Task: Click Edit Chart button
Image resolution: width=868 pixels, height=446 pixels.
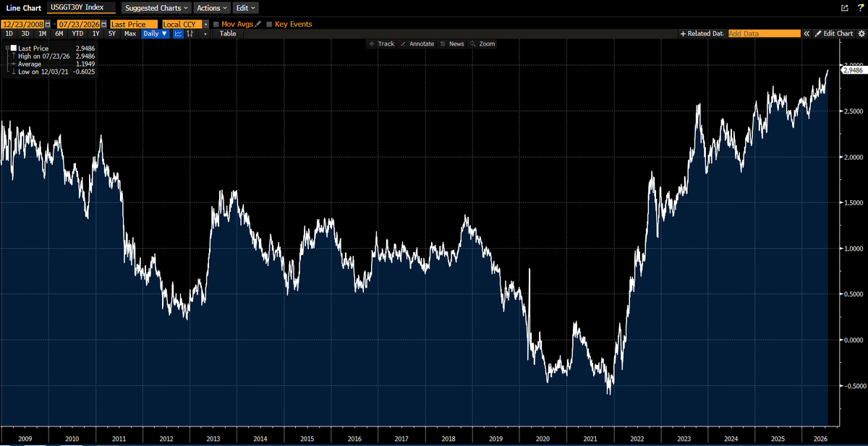Action: 834,33
